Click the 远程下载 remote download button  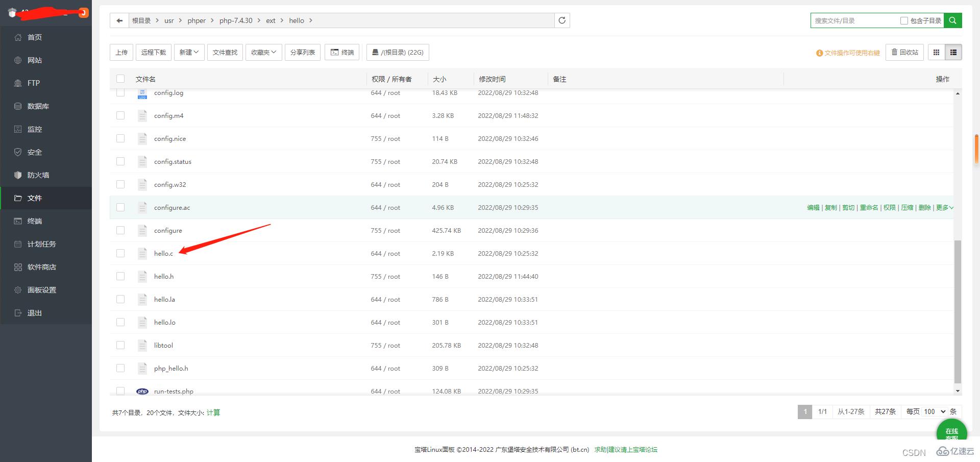154,52
